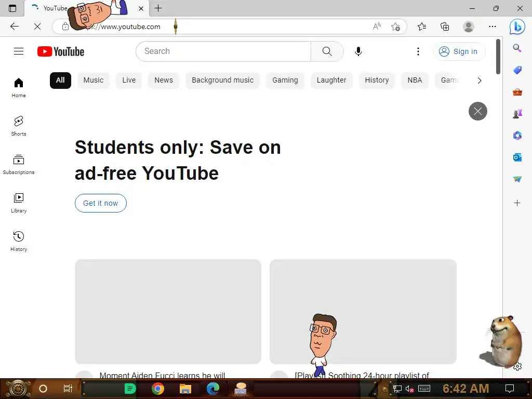Open History in the sidebar
Screen dimensions: 532x399
click(19, 241)
